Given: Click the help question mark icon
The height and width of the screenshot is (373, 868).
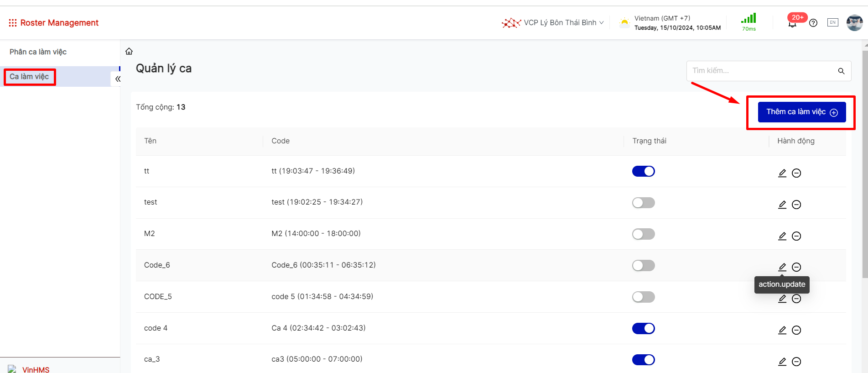Looking at the screenshot, I should point(813,23).
